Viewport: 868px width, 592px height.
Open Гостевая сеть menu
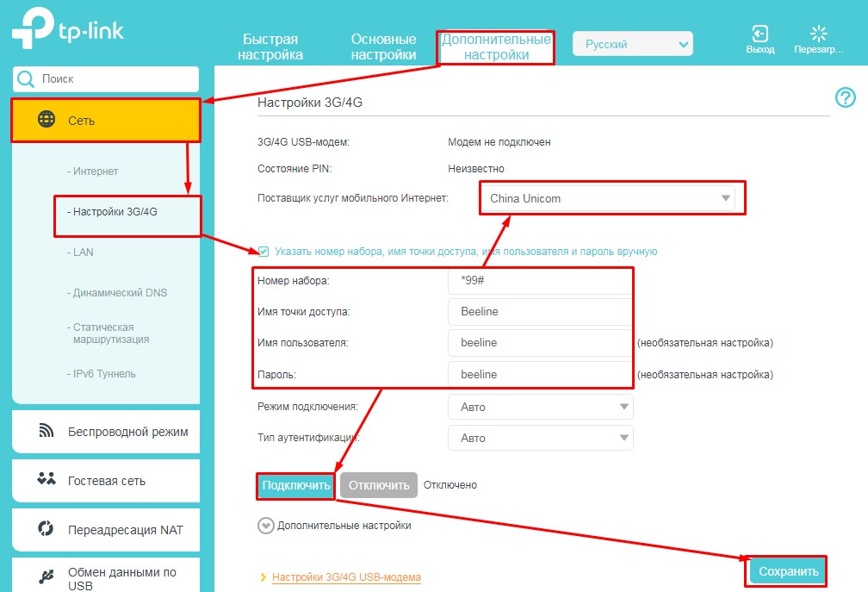click(106, 481)
